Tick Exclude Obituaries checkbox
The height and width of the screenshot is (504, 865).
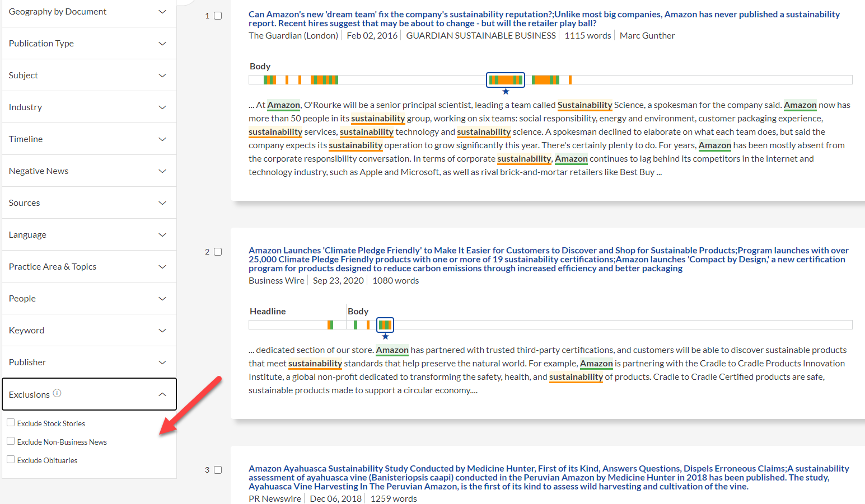pyautogui.click(x=11, y=460)
